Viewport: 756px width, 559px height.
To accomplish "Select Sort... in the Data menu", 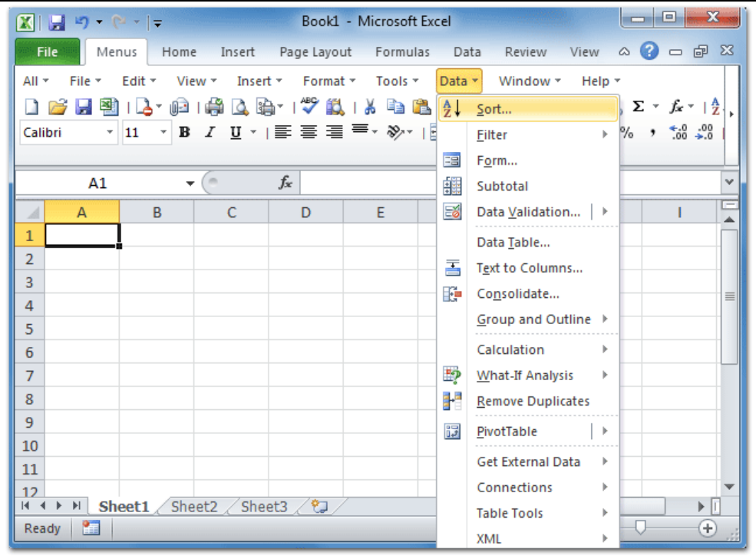I will coord(528,109).
